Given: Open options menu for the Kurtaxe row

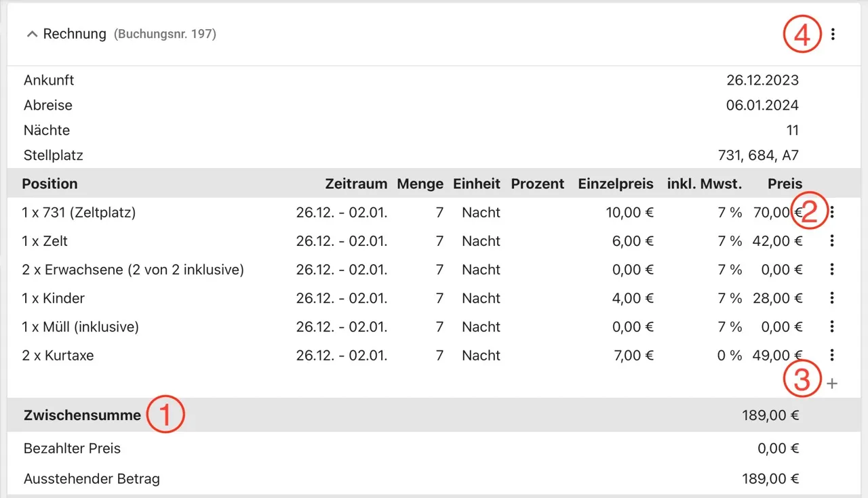Looking at the screenshot, I should (832, 355).
